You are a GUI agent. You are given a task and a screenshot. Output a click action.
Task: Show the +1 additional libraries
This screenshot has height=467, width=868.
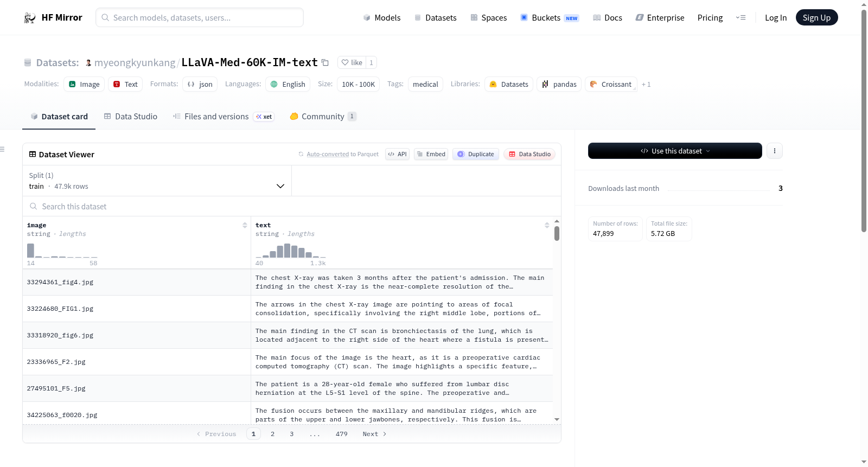(x=646, y=84)
